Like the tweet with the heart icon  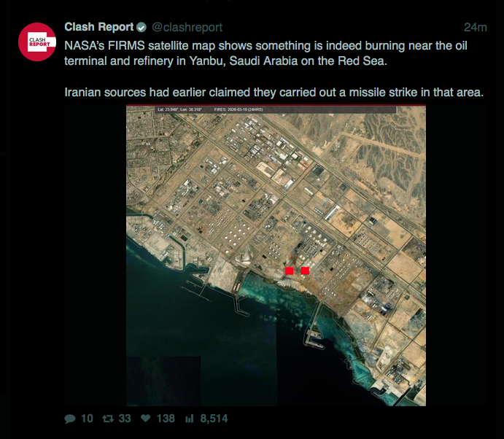coord(146,418)
